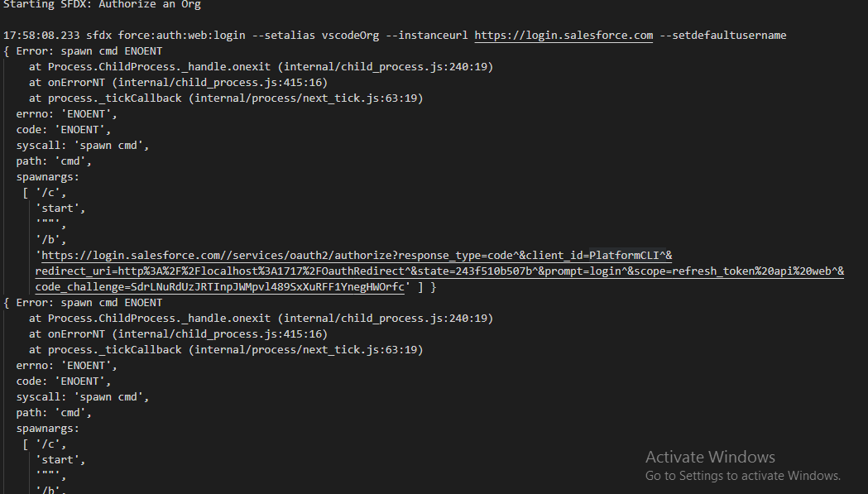Open the https://login.salesforce.com link in the sfdx command
The image size is (868, 494).
point(563,36)
